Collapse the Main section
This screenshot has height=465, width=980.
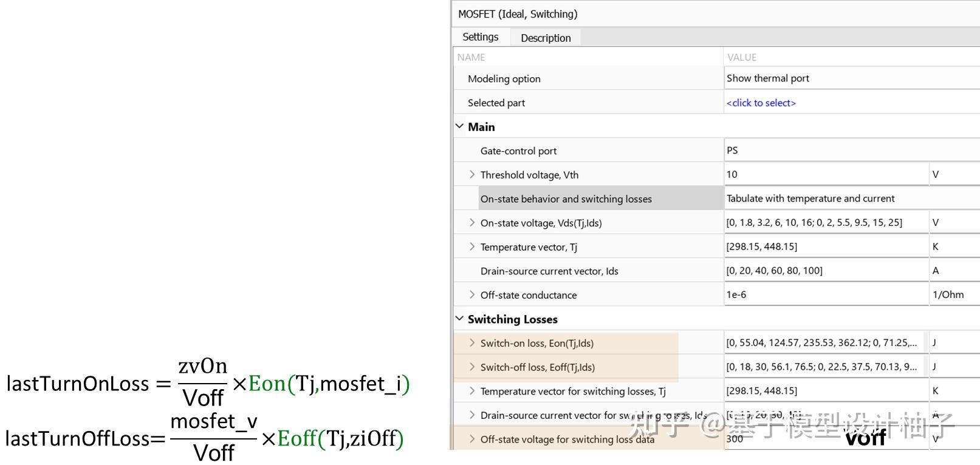460,126
